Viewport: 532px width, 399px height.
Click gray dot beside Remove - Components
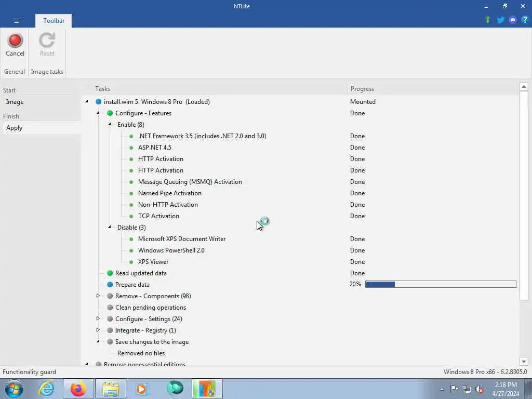(x=110, y=296)
